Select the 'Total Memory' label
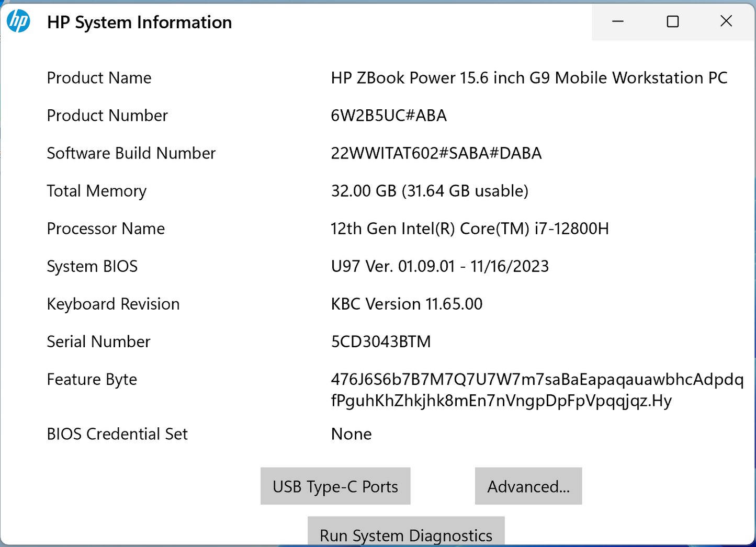756x547 pixels. pyautogui.click(x=96, y=191)
